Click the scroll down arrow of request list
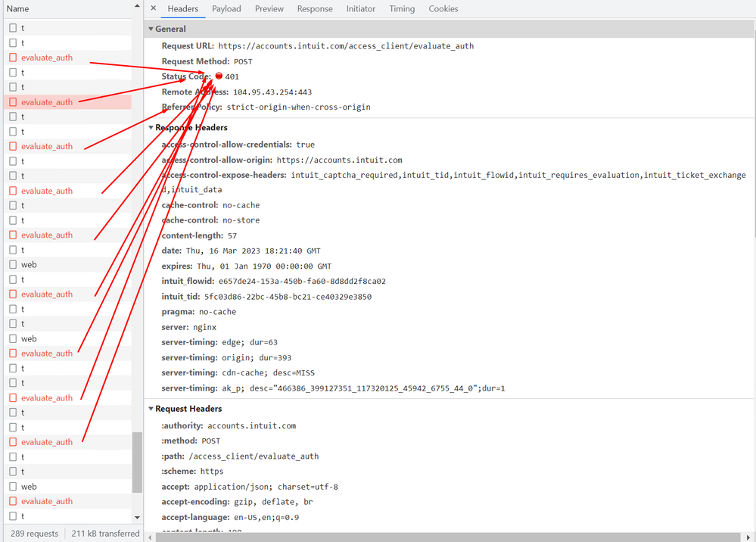The height and width of the screenshot is (542, 756). [x=137, y=518]
